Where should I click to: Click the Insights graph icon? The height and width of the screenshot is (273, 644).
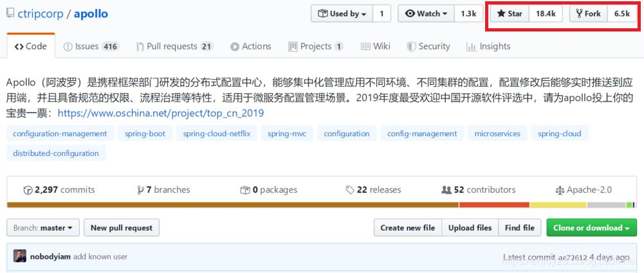(471, 46)
